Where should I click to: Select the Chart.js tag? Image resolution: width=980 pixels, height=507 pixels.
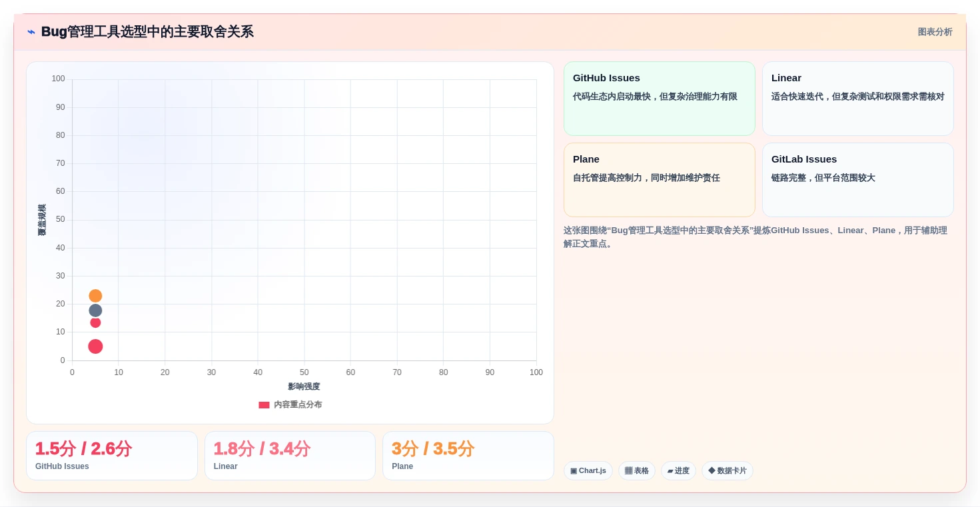tap(588, 470)
